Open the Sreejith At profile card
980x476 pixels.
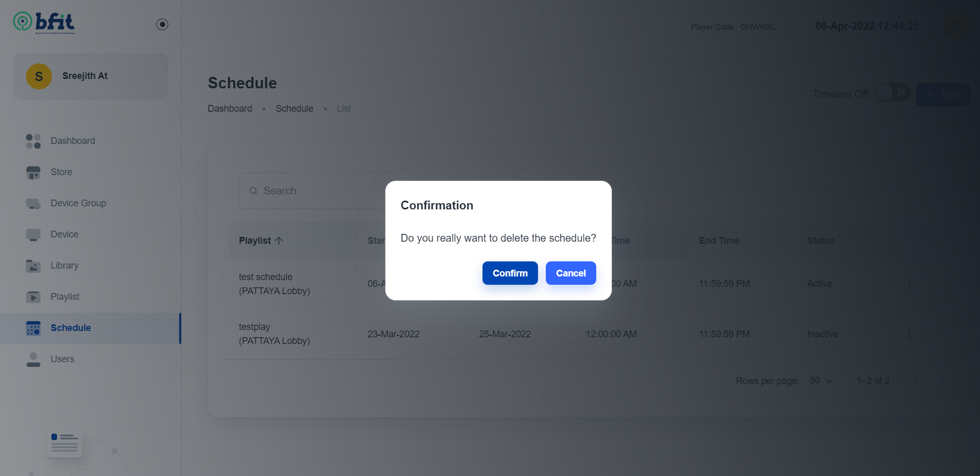pos(90,76)
